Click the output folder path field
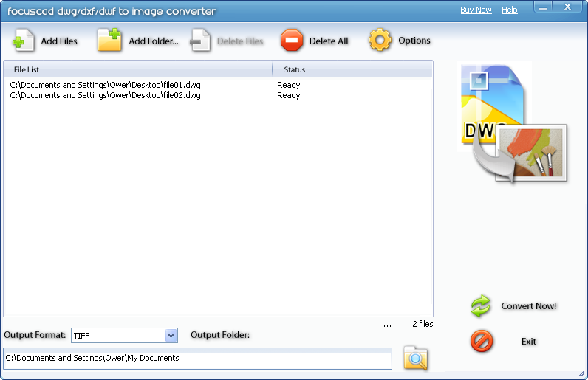Viewport: 588px width, 380px height. 198,359
